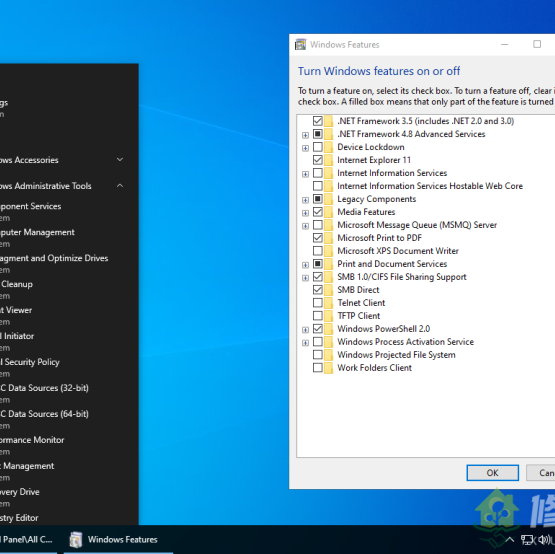Viewport: 555px width, 554px height.
Task: Expand the Legacy Components node
Action: point(305,200)
